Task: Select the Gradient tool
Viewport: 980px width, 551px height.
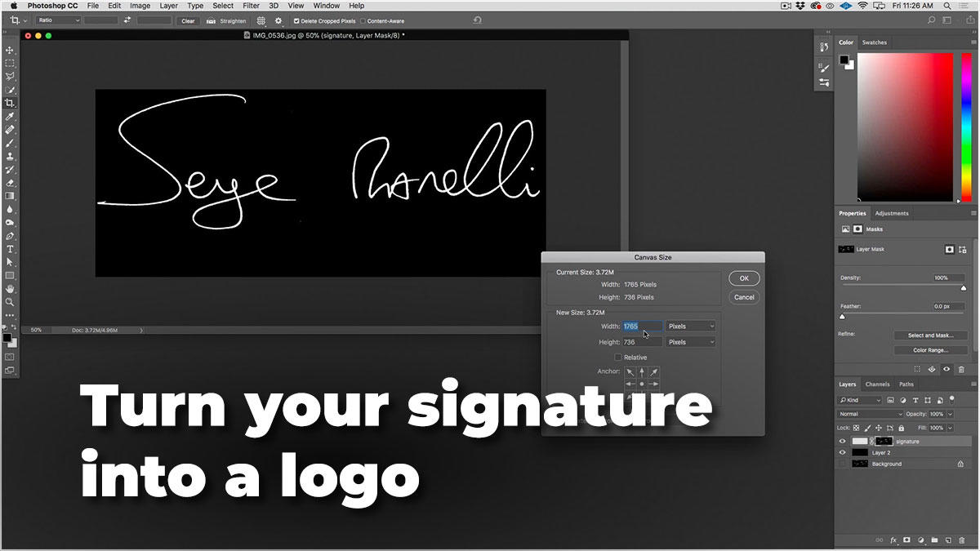Action: (x=10, y=196)
